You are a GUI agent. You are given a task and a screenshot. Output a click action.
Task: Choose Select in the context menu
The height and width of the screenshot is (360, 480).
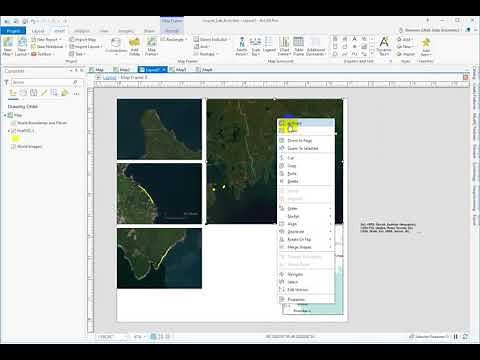point(306,282)
